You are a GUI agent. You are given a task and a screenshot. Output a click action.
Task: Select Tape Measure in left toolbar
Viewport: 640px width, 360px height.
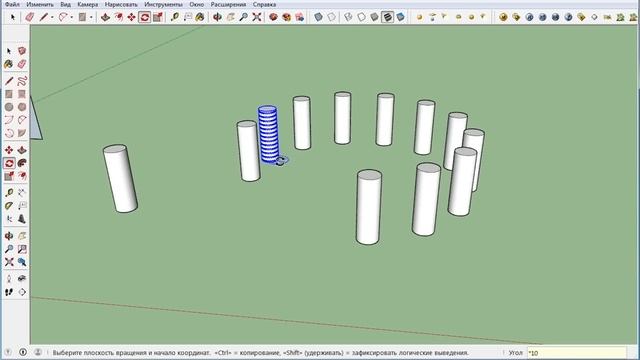9,193
